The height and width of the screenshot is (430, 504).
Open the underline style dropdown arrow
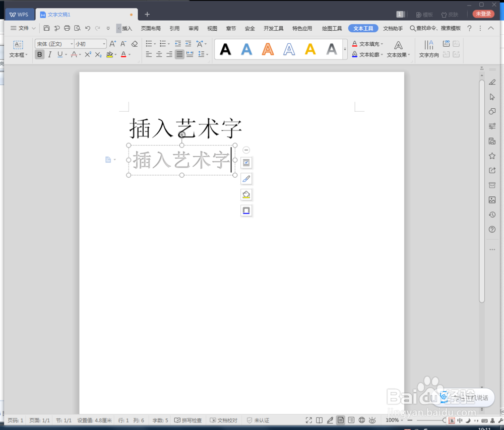[x=66, y=54]
